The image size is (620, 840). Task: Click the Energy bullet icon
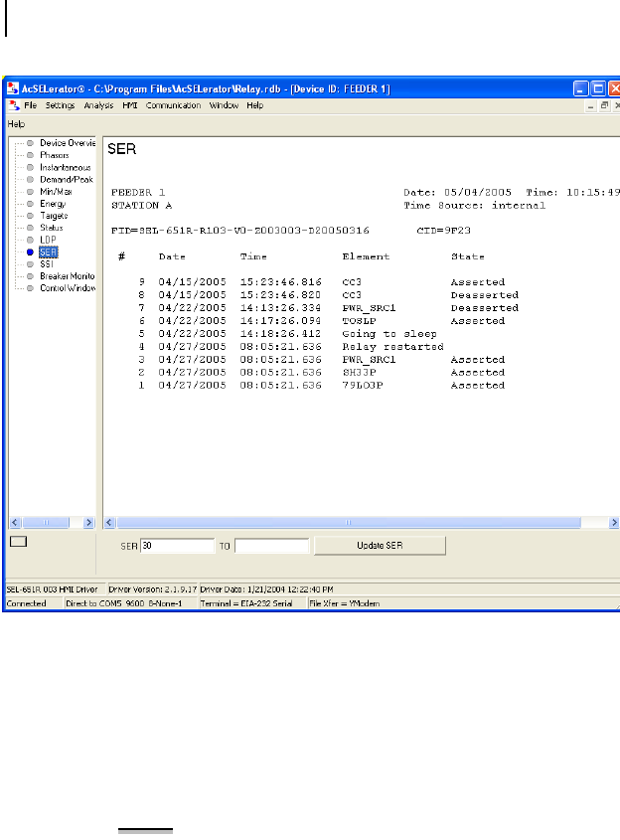[30, 204]
